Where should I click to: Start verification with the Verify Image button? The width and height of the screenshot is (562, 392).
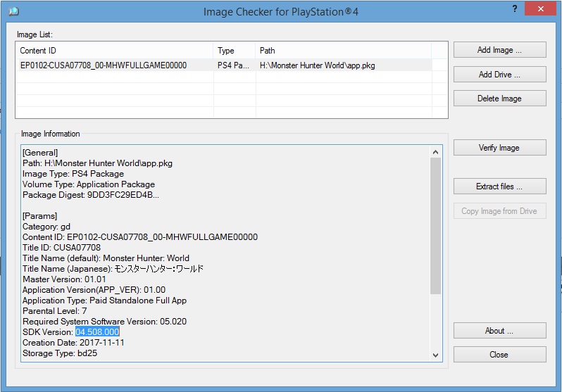tap(499, 148)
